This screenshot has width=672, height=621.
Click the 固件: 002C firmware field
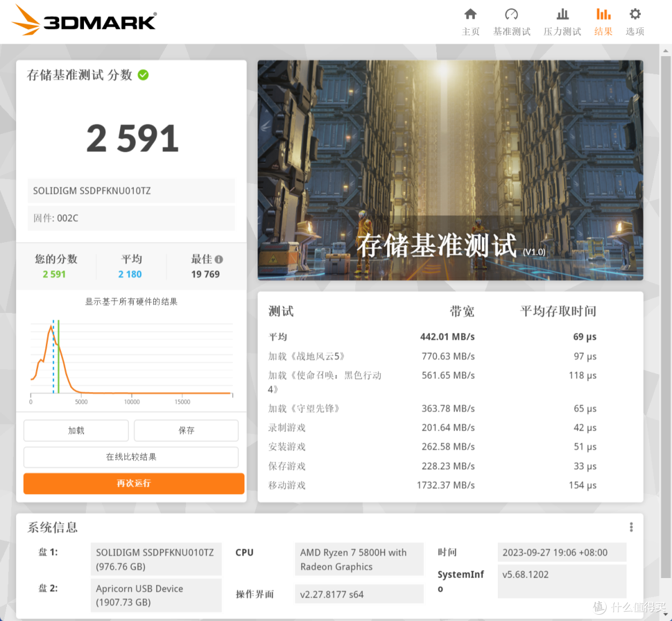pyautogui.click(x=131, y=218)
